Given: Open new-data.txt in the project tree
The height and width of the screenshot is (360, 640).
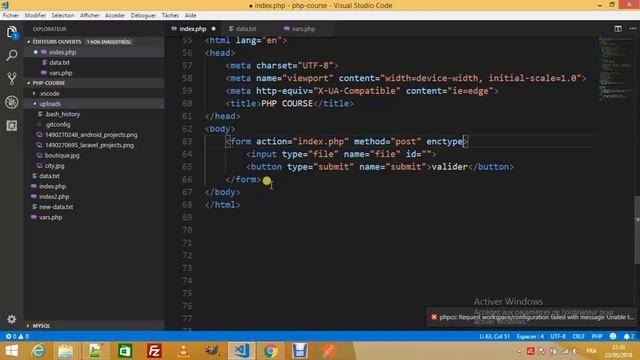Looking at the screenshot, I should point(56,207).
